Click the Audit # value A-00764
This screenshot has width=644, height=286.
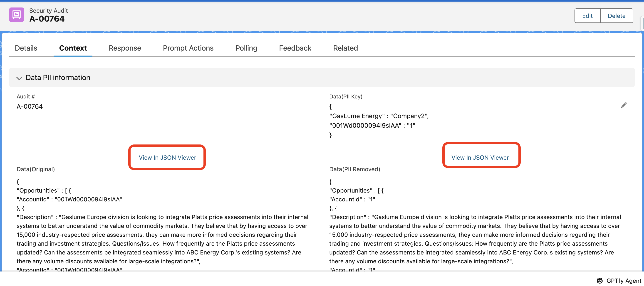[x=30, y=107]
